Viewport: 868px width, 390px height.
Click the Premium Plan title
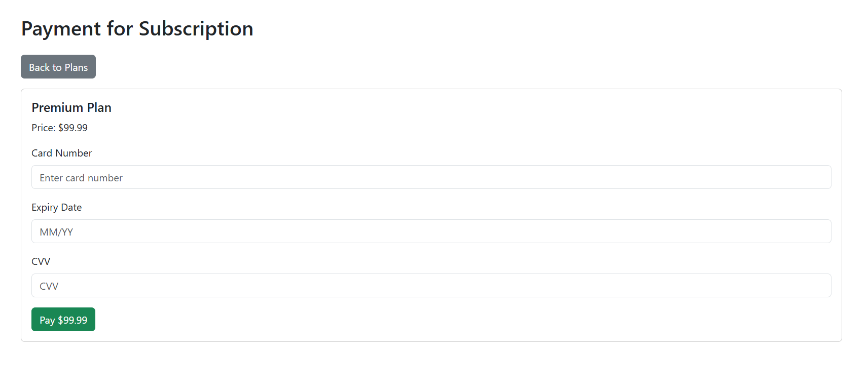71,107
